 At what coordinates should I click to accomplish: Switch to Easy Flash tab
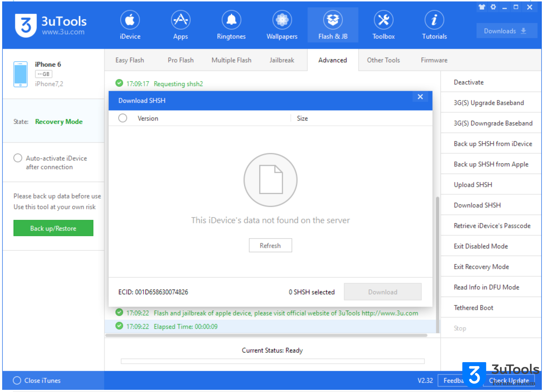[x=130, y=60]
